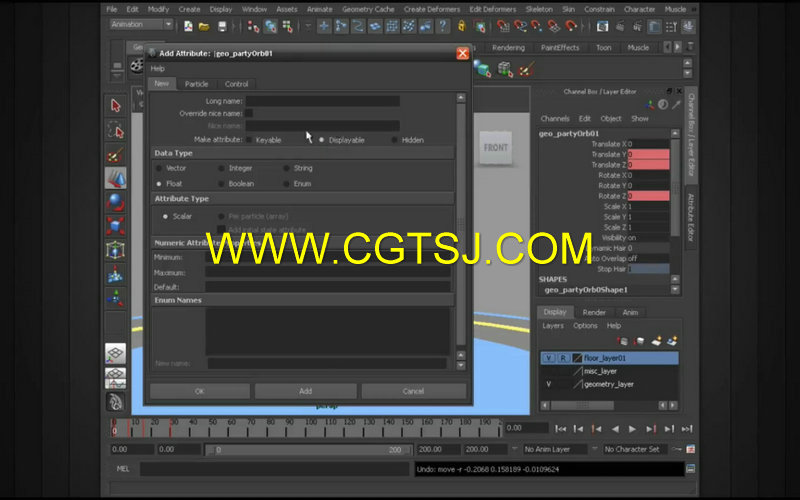Switch to the Render layer tab
800x500 pixels.
pos(594,312)
